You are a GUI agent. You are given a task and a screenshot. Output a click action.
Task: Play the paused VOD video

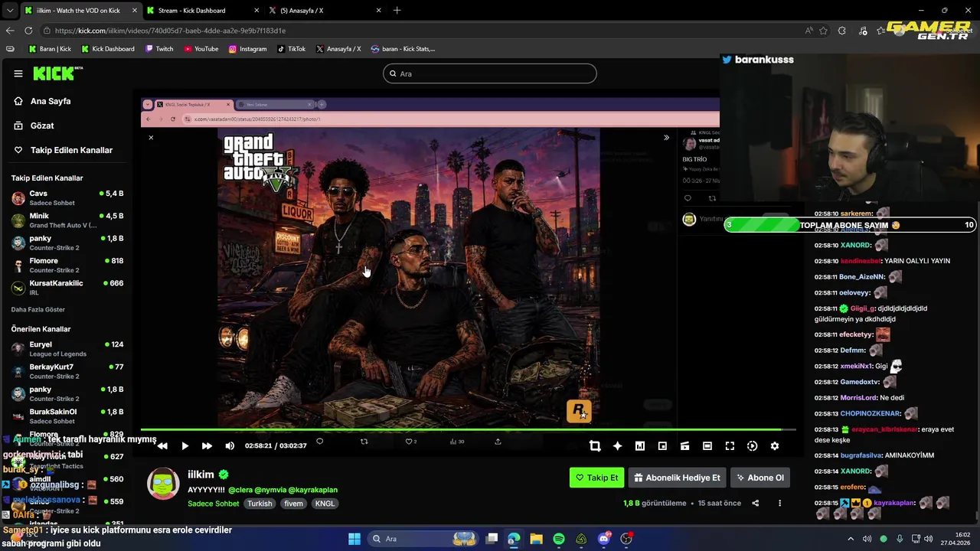(185, 445)
